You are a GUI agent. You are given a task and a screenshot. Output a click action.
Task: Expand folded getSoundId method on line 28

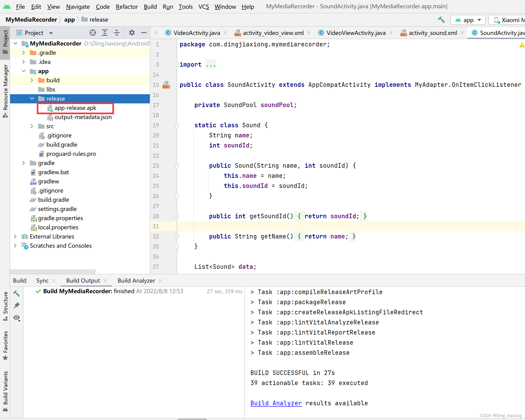[177, 216]
